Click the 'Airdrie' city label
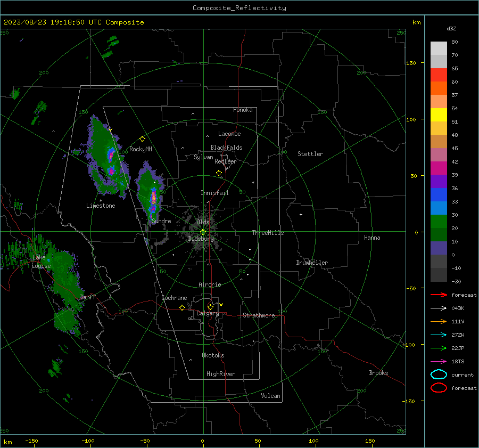Image resolution: width=479 pixels, height=448 pixels. click(x=210, y=284)
